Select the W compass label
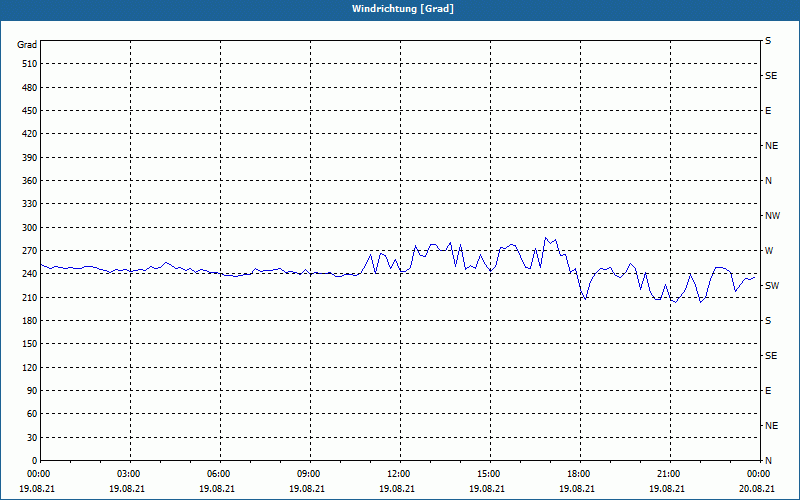The width and height of the screenshot is (800, 500). 769,251
